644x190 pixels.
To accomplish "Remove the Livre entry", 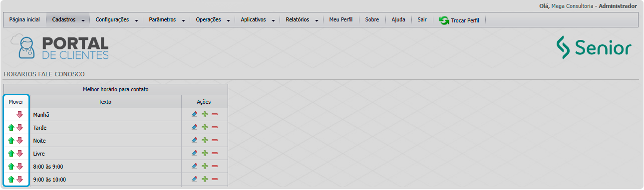I will (215, 153).
